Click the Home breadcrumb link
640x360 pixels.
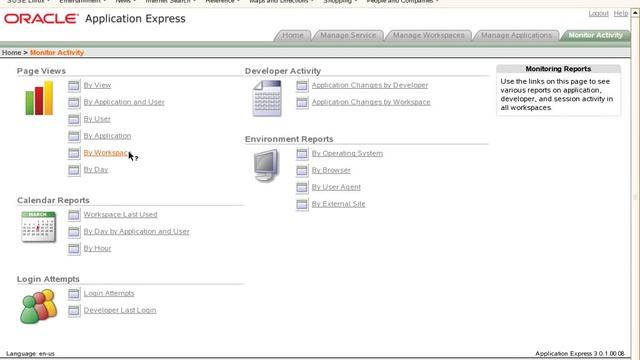tap(11, 53)
